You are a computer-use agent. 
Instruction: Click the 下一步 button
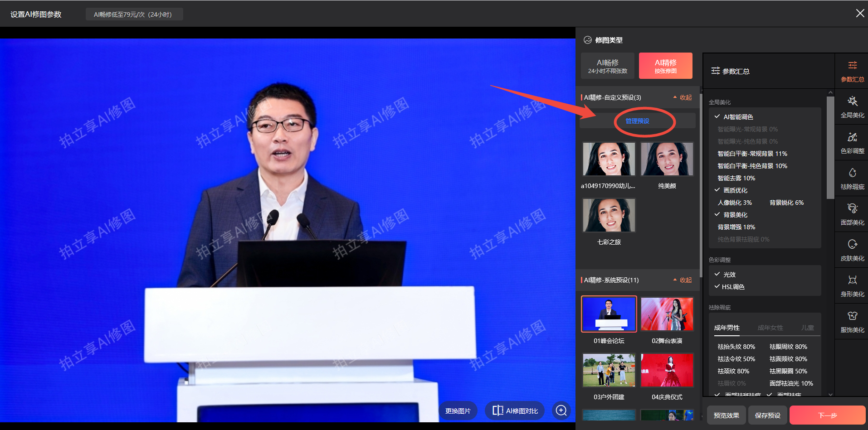click(x=827, y=415)
